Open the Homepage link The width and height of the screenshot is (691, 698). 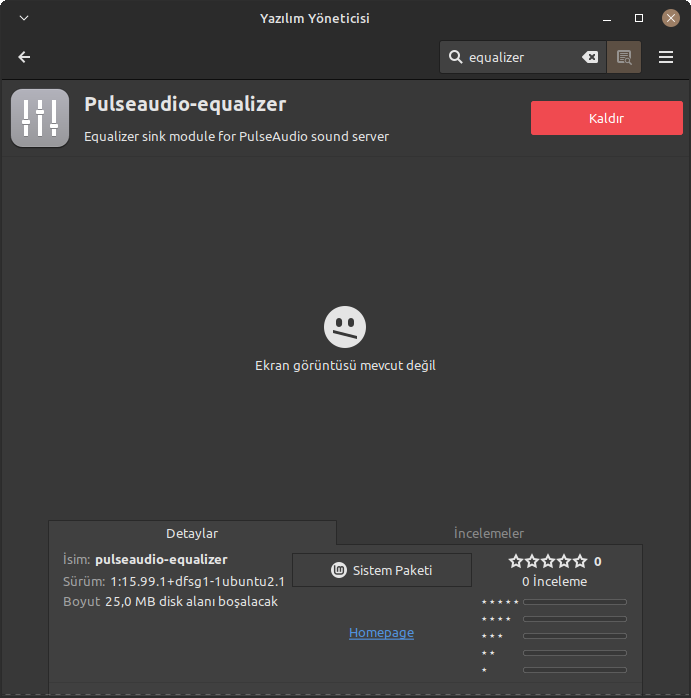(381, 633)
